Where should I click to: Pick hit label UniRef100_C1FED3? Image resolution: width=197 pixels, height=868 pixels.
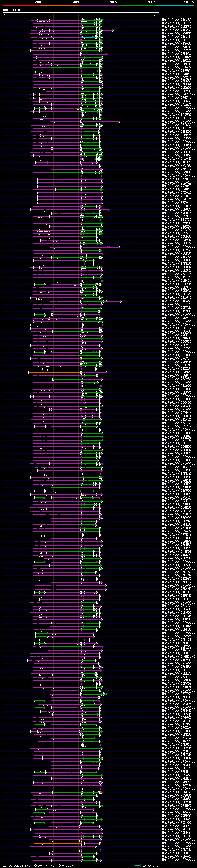pos(177,64)
